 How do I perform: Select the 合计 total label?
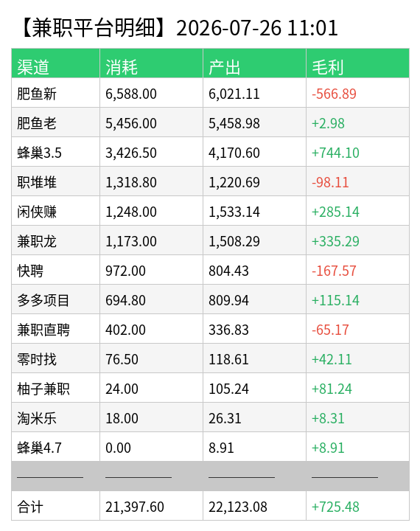point(30,507)
